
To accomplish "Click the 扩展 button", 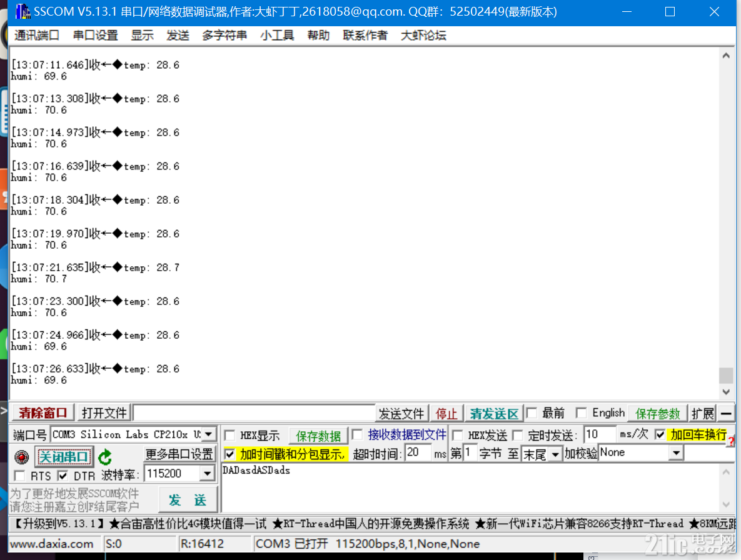I will [x=702, y=414].
